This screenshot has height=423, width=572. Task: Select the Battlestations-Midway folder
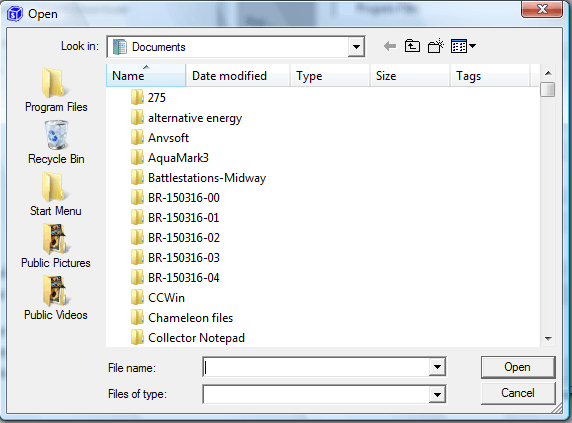pos(198,178)
